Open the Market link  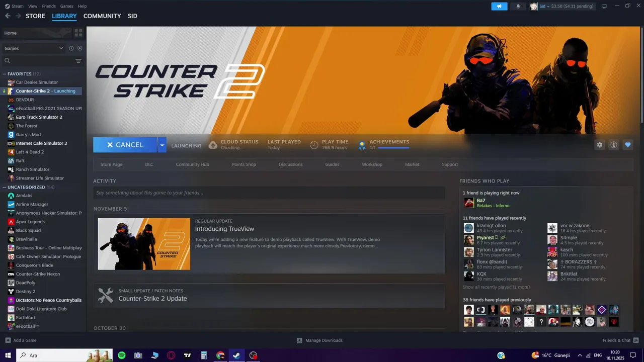412,164
